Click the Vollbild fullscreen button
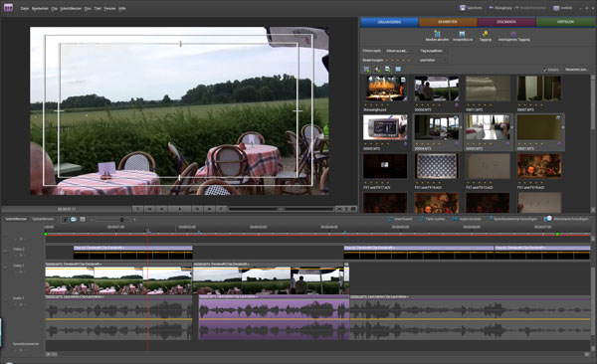Viewport: 597px width, 364px height. [563, 8]
